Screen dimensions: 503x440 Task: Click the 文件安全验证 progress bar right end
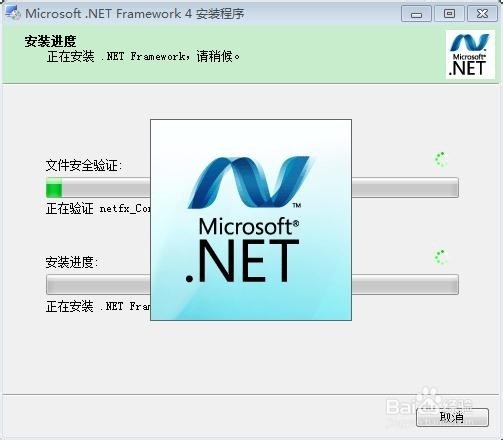pos(405,188)
